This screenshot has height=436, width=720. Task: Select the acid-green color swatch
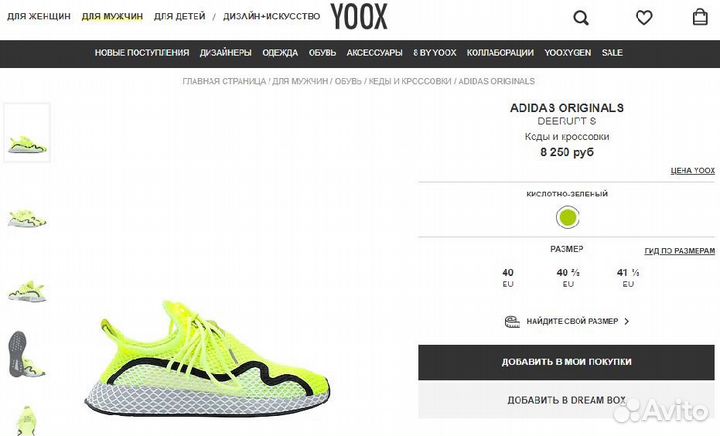point(568,217)
